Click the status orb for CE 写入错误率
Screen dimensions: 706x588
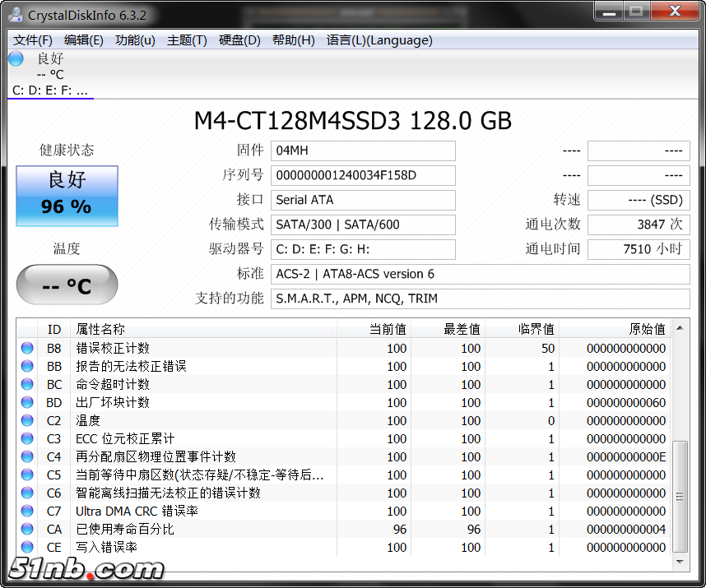coord(27,548)
